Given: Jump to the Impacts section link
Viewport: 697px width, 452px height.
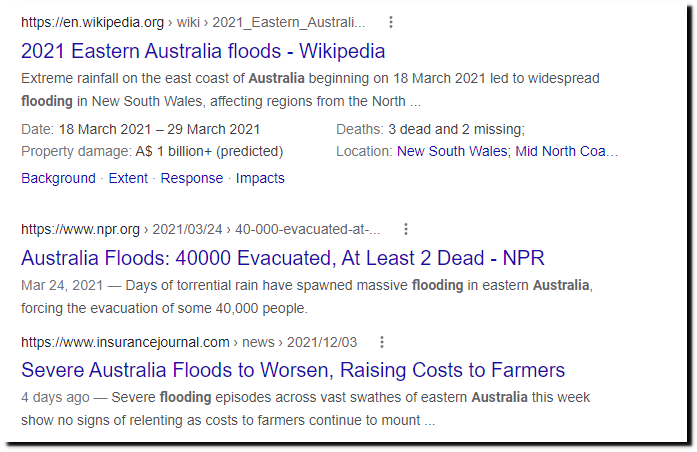Looking at the screenshot, I should pos(260,178).
